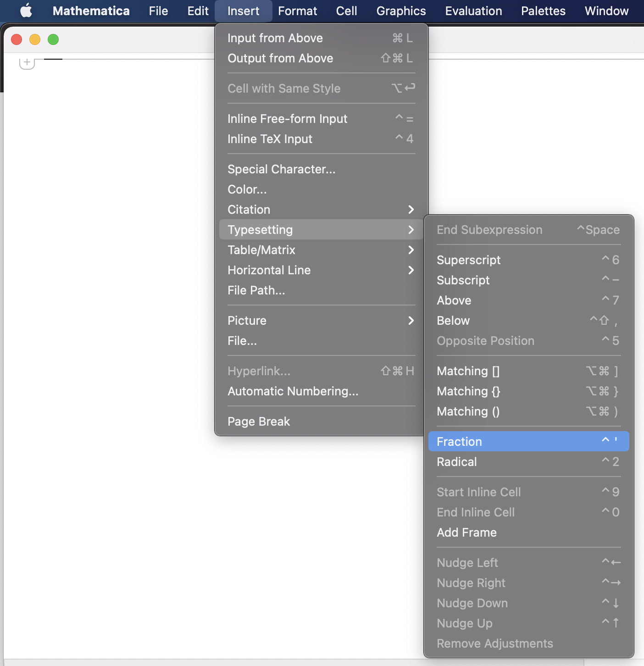Close the notebook window

17,39
